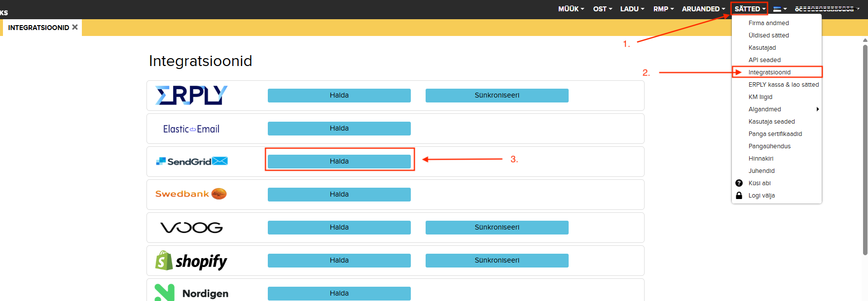The width and height of the screenshot is (868, 301).
Task: Click Logi välja lock entry
Action: [x=761, y=196]
